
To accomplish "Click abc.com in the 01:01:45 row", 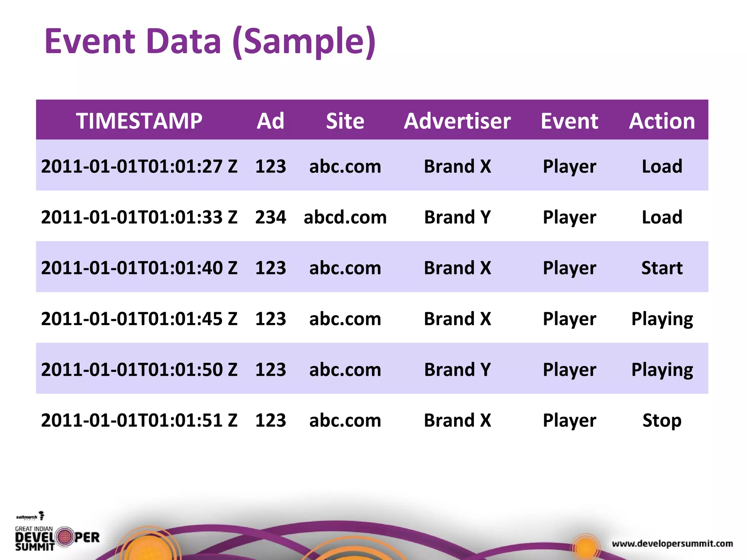I will point(345,319).
